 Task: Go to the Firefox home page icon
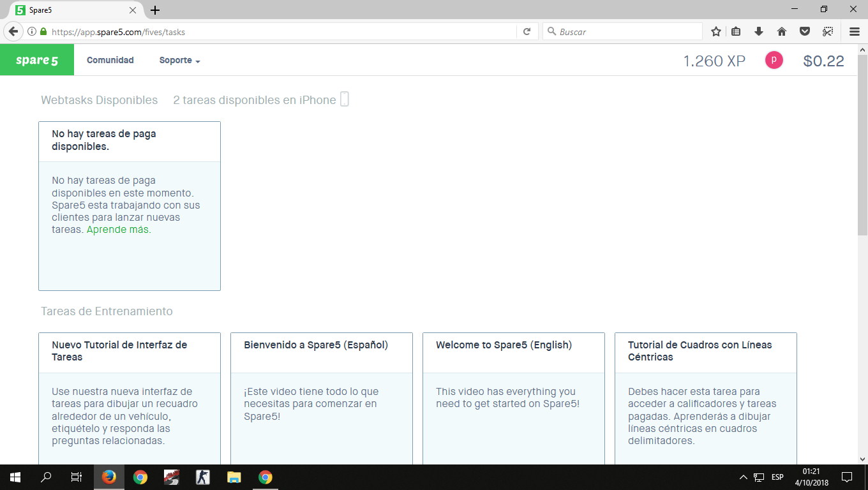click(x=782, y=31)
